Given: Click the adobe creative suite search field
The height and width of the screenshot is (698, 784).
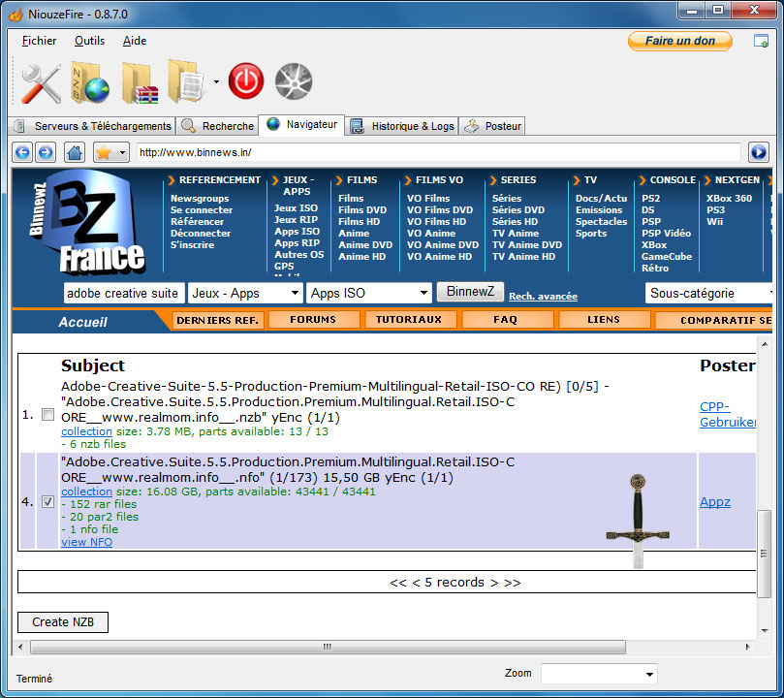Looking at the screenshot, I should pyautogui.click(x=124, y=293).
